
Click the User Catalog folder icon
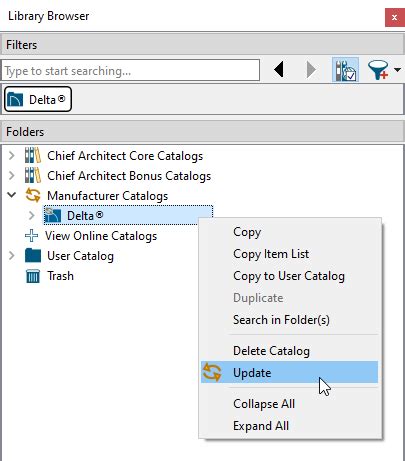click(33, 255)
